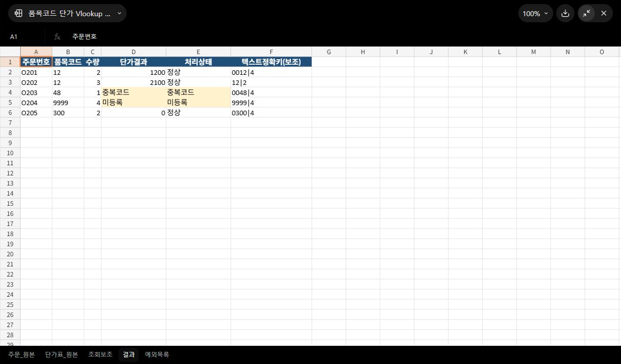Close the spreadsheet preview
Screen dimensions: 621x364
(x=604, y=13)
